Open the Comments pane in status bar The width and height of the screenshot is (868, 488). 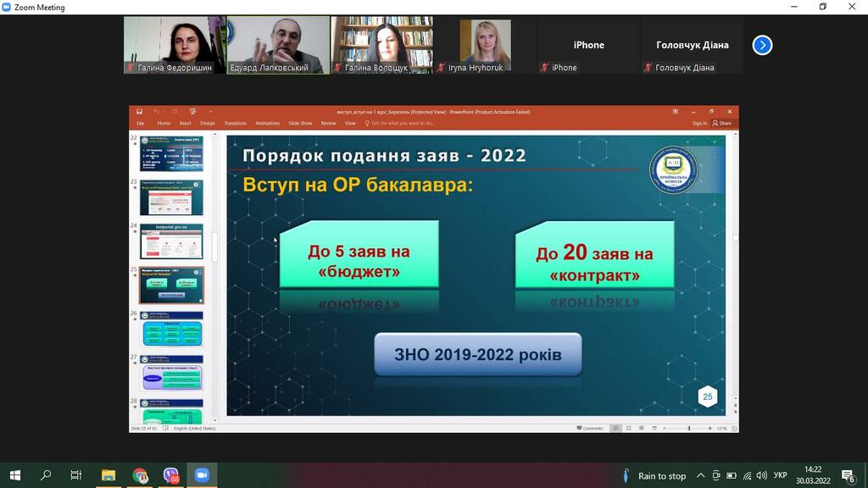click(x=591, y=428)
